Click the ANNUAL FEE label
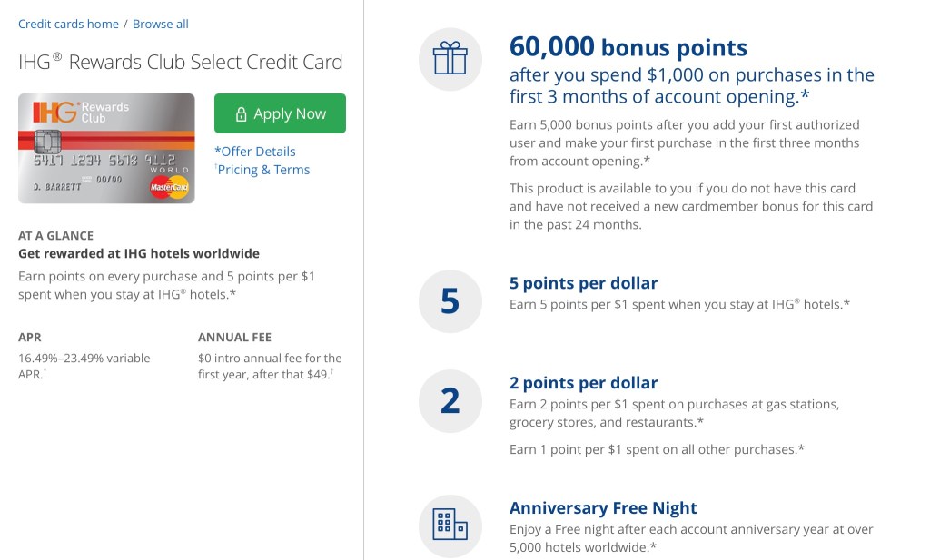Screen dimensions: 930x560 [x=234, y=338]
